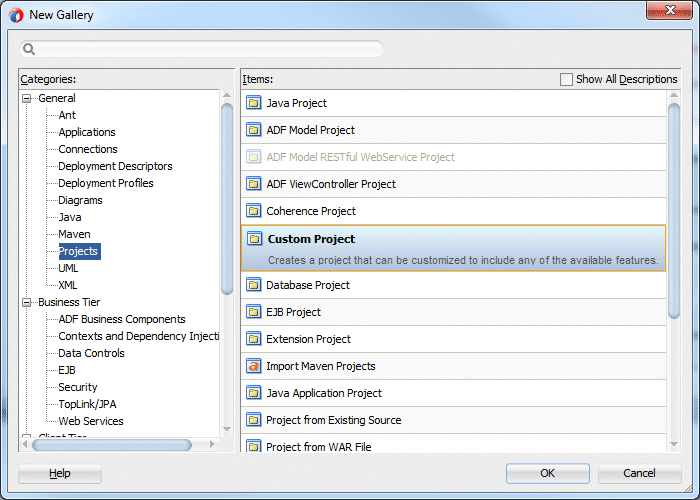Viewport: 700px width, 500px height.
Task: Click the Categories vertical scrollbar thumb
Action: tap(227, 199)
